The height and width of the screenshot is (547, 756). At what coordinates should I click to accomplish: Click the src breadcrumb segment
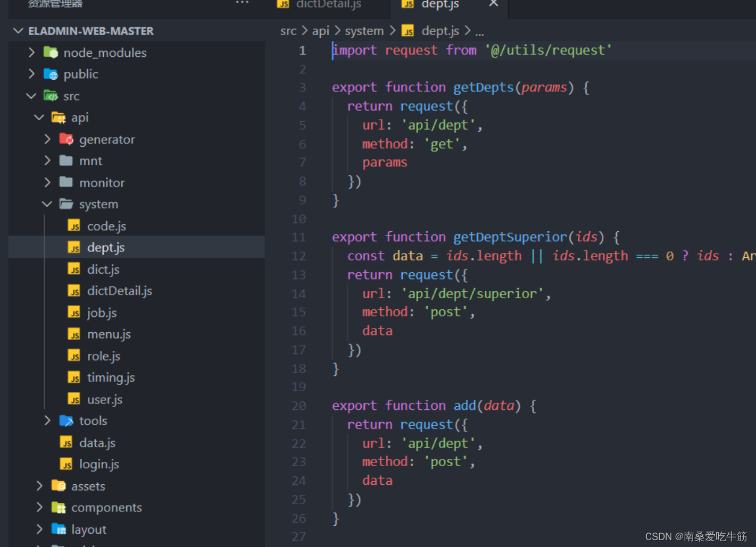pos(288,31)
